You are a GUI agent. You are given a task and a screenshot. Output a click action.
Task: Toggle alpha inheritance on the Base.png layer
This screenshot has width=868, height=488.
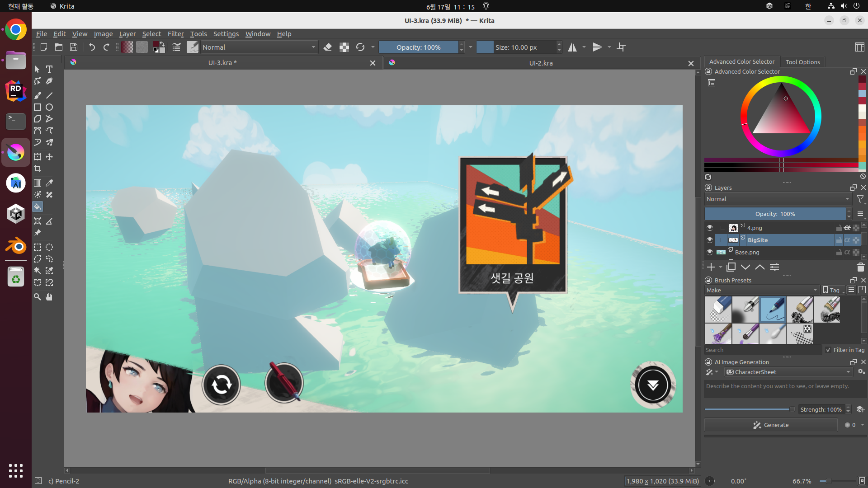(847, 252)
